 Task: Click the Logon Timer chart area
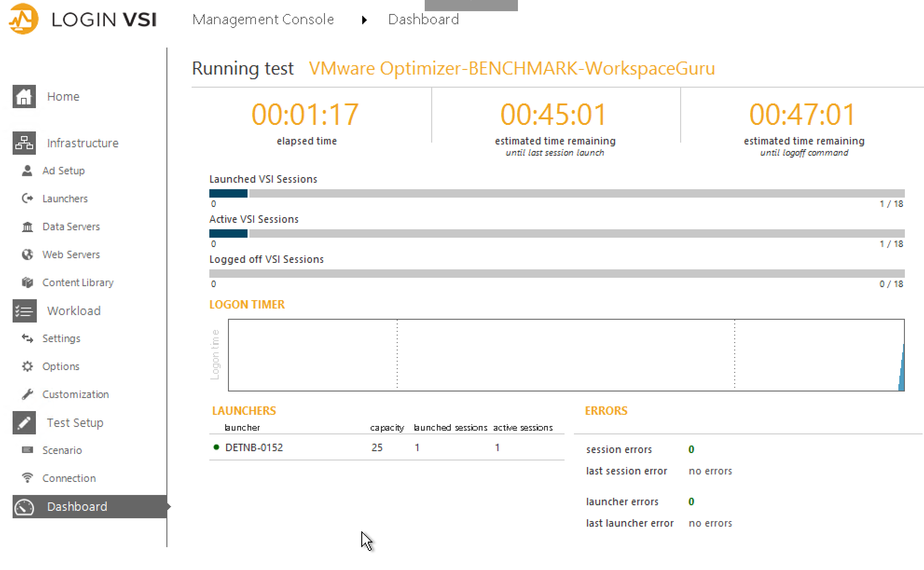[x=566, y=355]
